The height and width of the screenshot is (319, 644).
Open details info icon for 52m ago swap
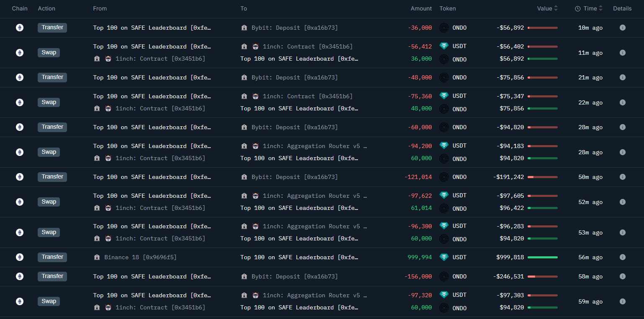pos(622,202)
